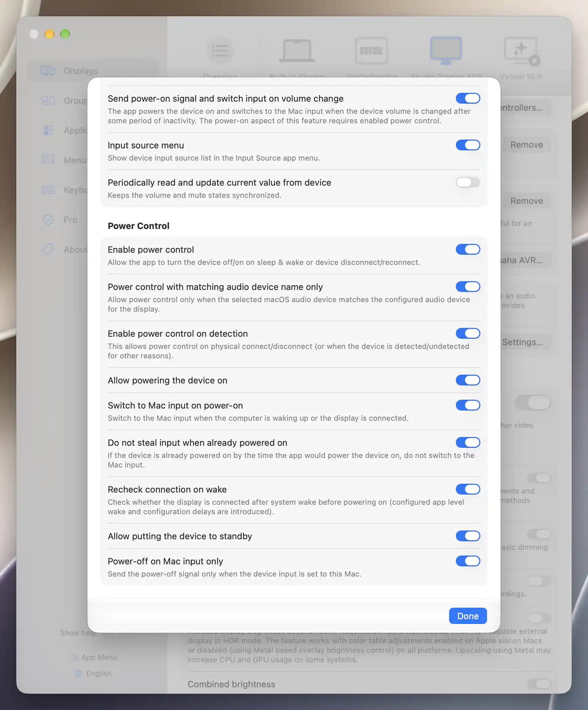Click the Virtual 16:9 tab label
The image size is (588, 710).
[x=521, y=77]
